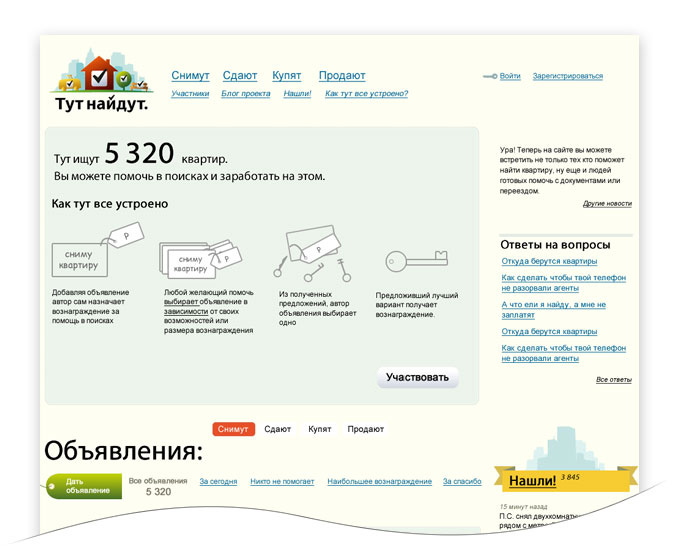This screenshot has width=680, height=559.
Task: Click the key icon beside Войти
Action: [489, 76]
